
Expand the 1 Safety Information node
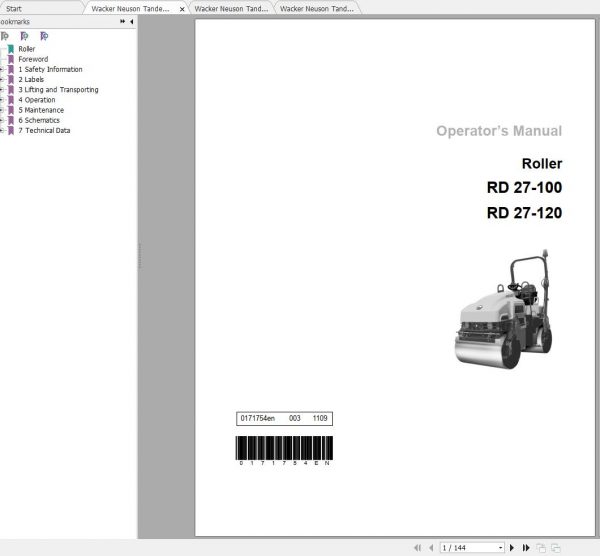[2, 69]
